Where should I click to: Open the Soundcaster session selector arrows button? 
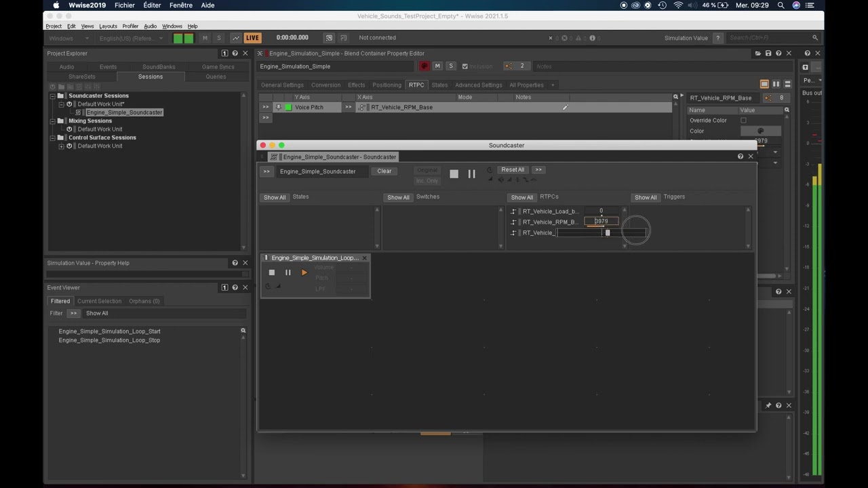coord(267,171)
